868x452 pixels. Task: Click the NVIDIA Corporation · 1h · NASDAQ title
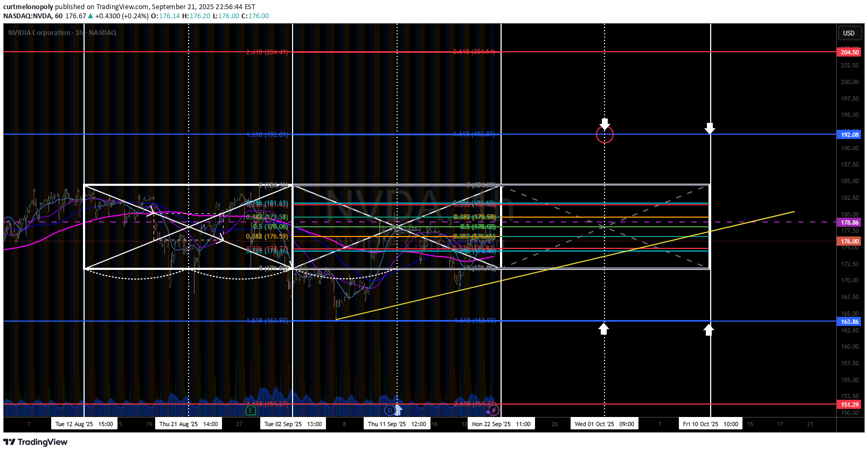point(62,33)
